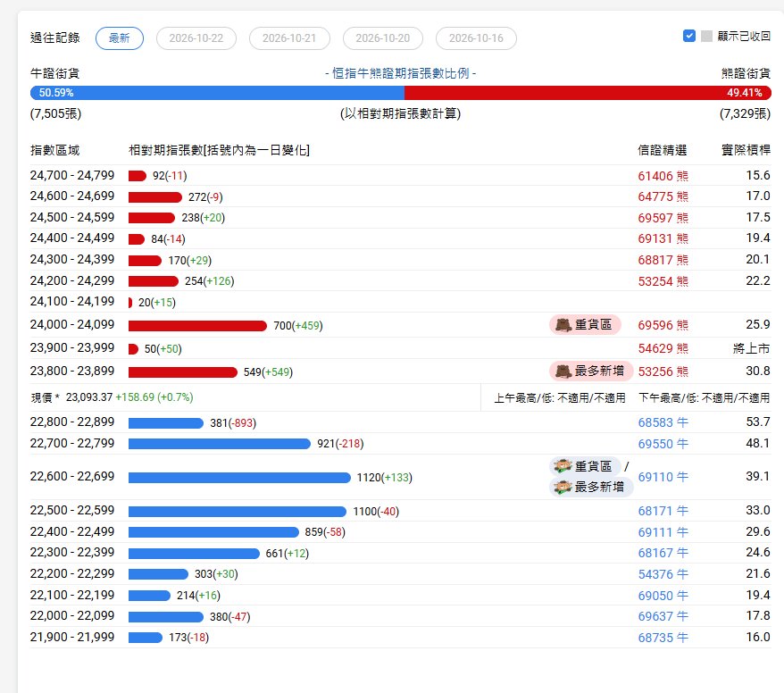Open bull warrant 54376
784x693 pixels.
coord(663,574)
